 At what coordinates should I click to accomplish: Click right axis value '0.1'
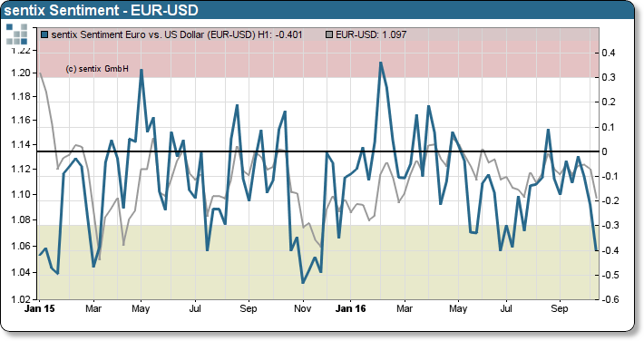coord(609,127)
